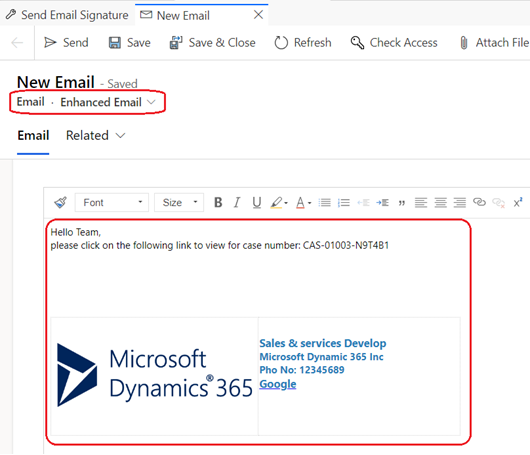Click the unlink icon

[x=499, y=202]
